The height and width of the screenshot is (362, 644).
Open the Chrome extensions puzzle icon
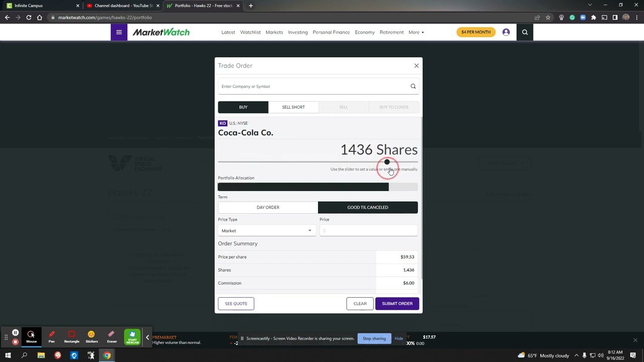coord(594,18)
